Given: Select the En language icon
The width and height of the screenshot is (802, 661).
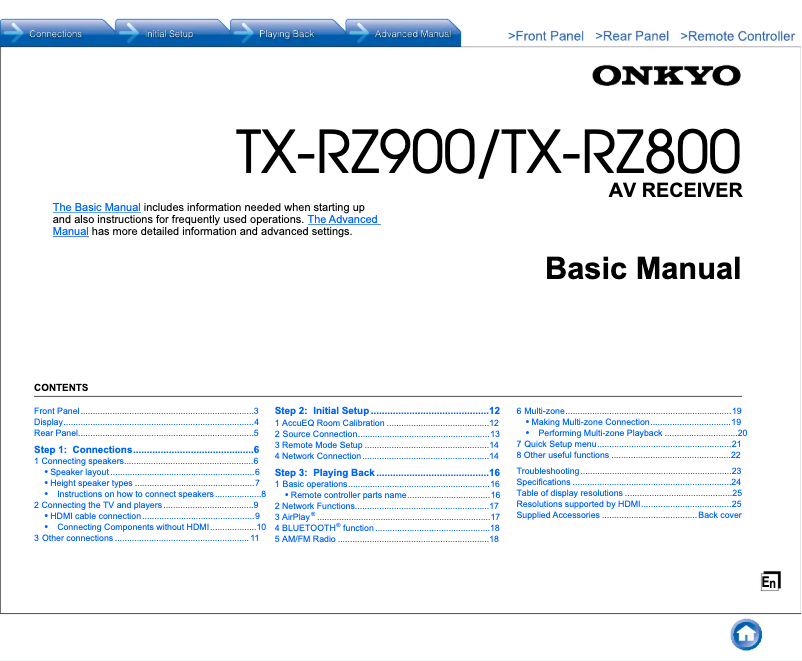Looking at the screenshot, I should click(x=770, y=579).
